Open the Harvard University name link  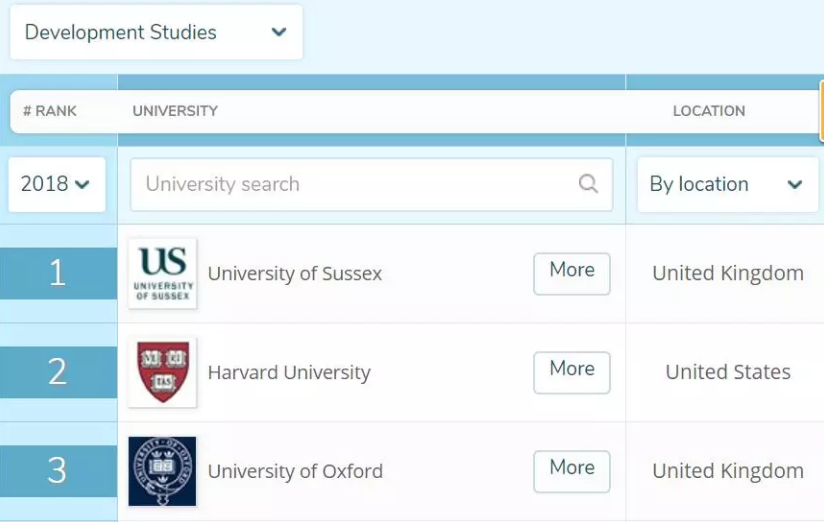click(x=289, y=373)
